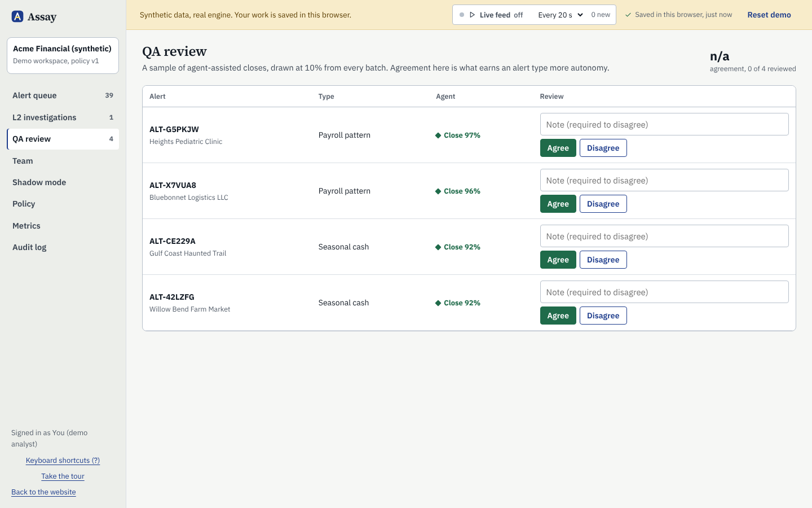The image size is (812, 508).
Task: Focus the note field for ALT-G5PKJW
Action: click(x=664, y=124)
